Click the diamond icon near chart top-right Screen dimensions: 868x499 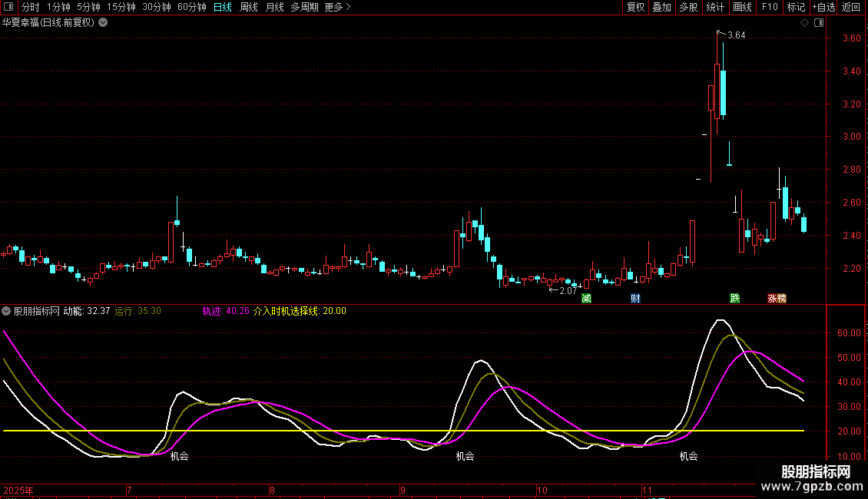tap(804, 23)
